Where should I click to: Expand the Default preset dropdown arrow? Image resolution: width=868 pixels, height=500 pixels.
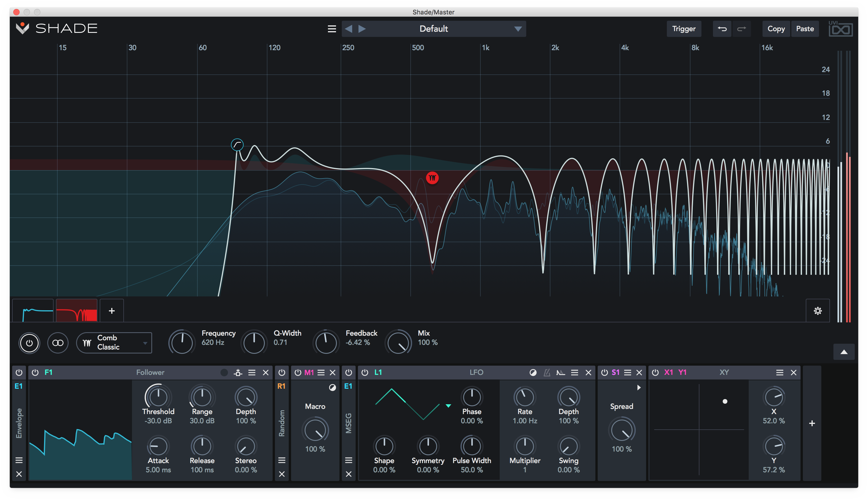(518, 29)
